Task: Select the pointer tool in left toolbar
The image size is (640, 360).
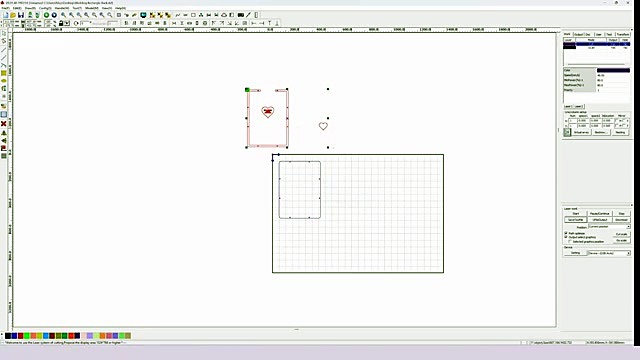Action: [x=4, y=33]
